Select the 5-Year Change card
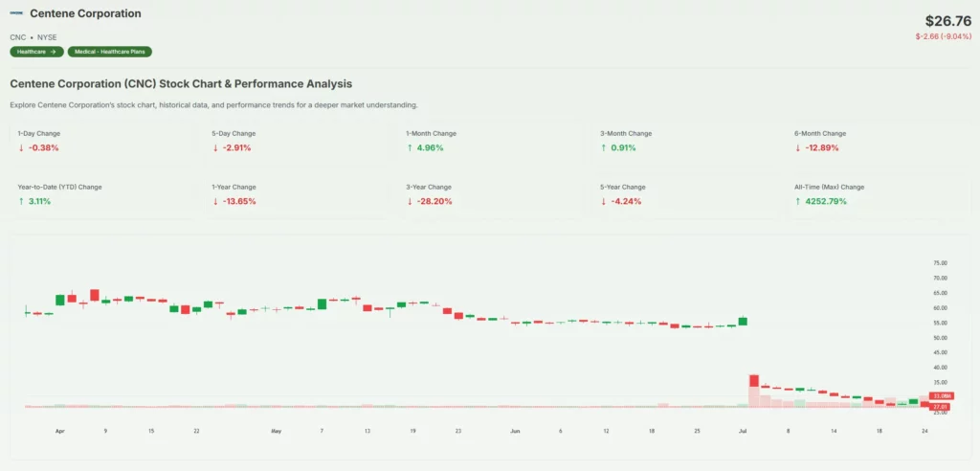The height and width of the screenshot is (471, 980). pyautogui.click(x=689, y=194)
